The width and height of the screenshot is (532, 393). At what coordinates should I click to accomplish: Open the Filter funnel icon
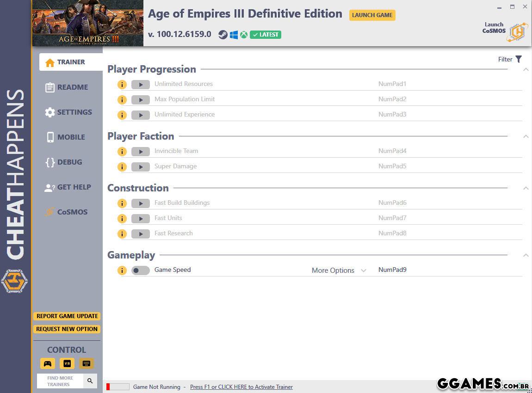click(x=519, y=59)
